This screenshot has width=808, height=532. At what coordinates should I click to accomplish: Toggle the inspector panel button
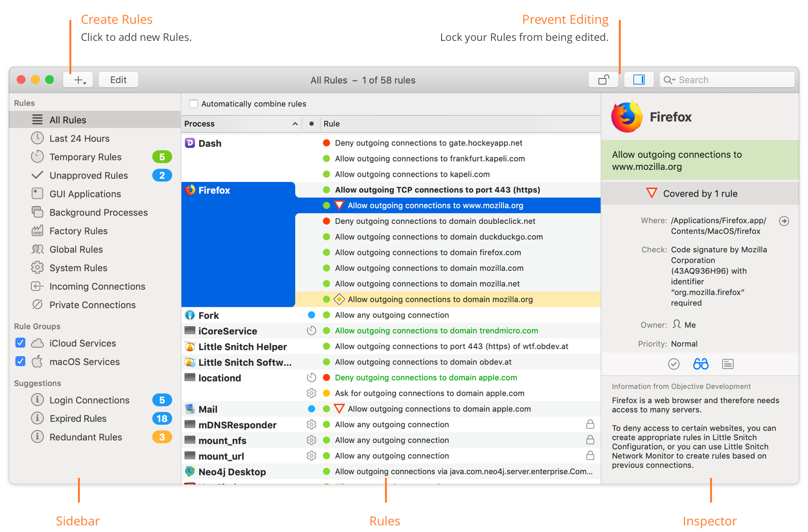[639, 80]
